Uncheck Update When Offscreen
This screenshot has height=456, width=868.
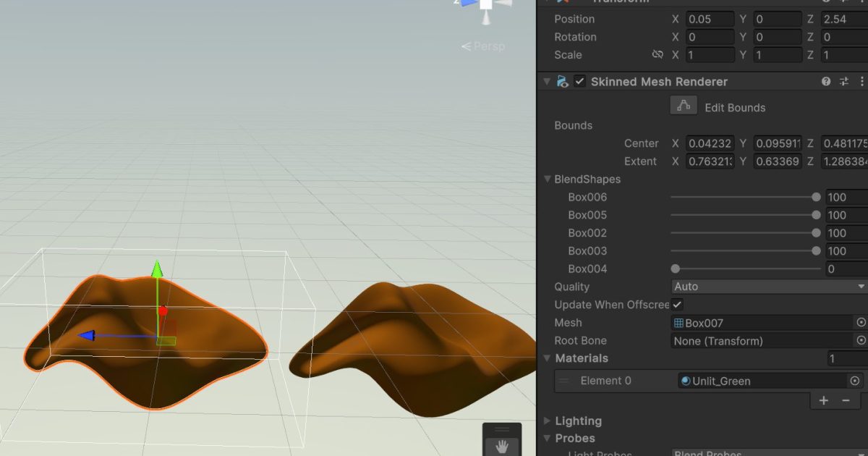[x=677, y=305]
